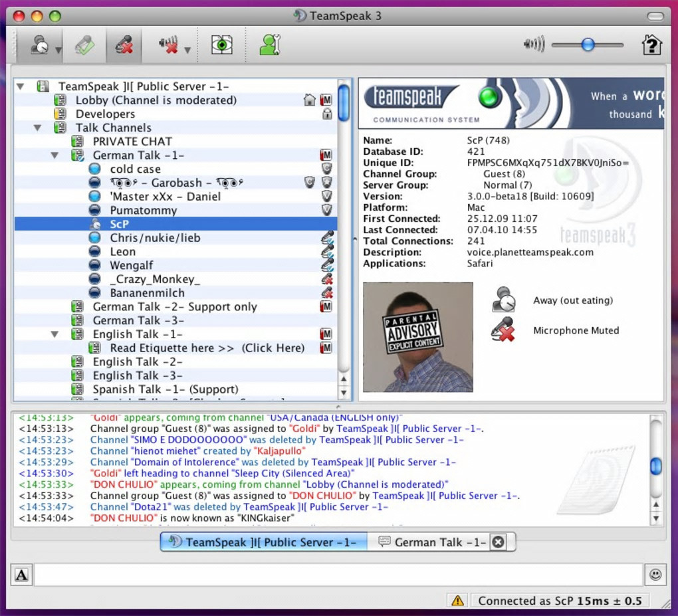The width and height of the screenshot is (678, 616).
Task: Click the user avatar picture
Action: coord(417,337)
